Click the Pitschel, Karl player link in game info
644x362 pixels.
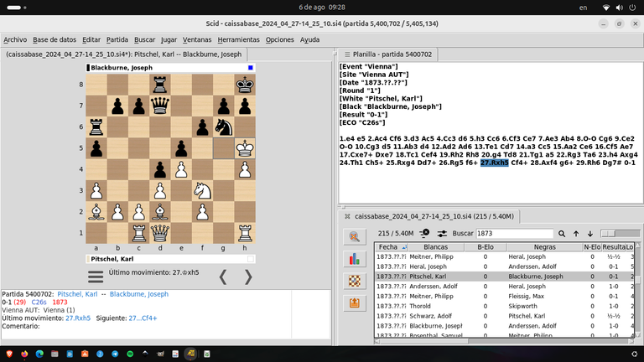[x=77, y=294]
